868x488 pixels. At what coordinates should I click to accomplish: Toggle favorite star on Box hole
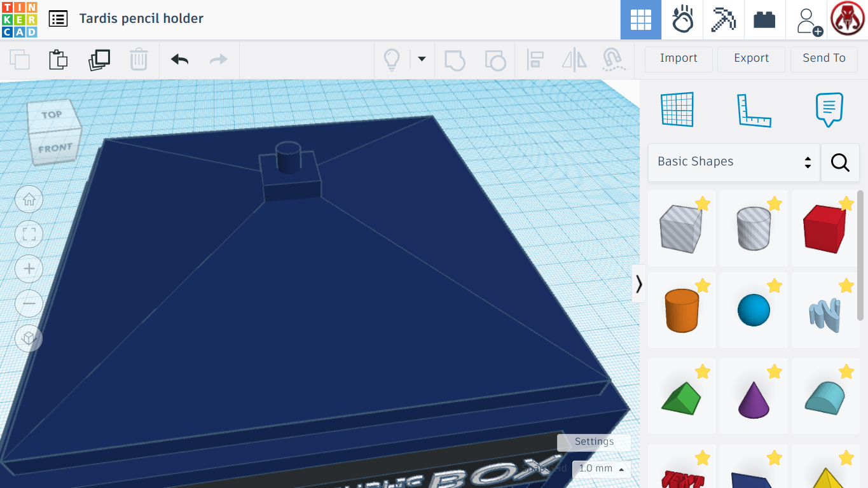point(702,204)
